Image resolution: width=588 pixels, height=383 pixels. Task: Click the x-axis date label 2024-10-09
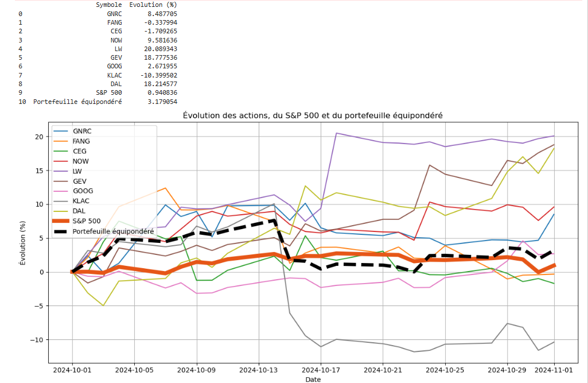pos(197,370)
